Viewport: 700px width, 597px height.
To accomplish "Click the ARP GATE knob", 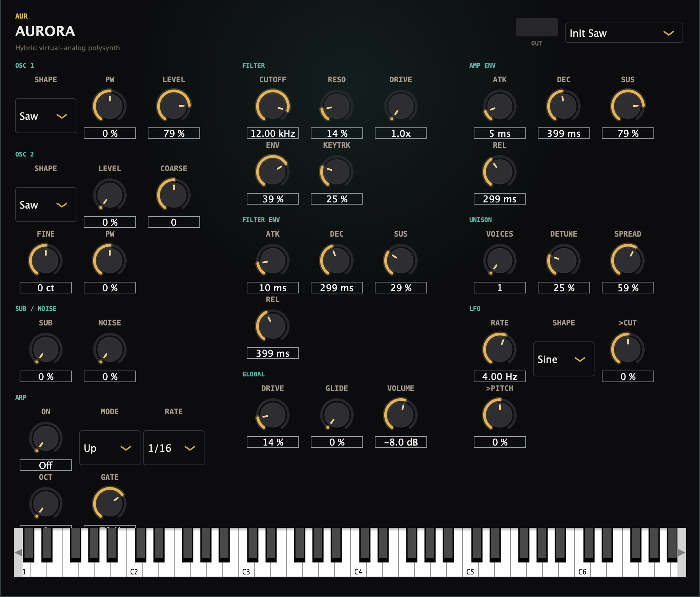I will 110,503.
